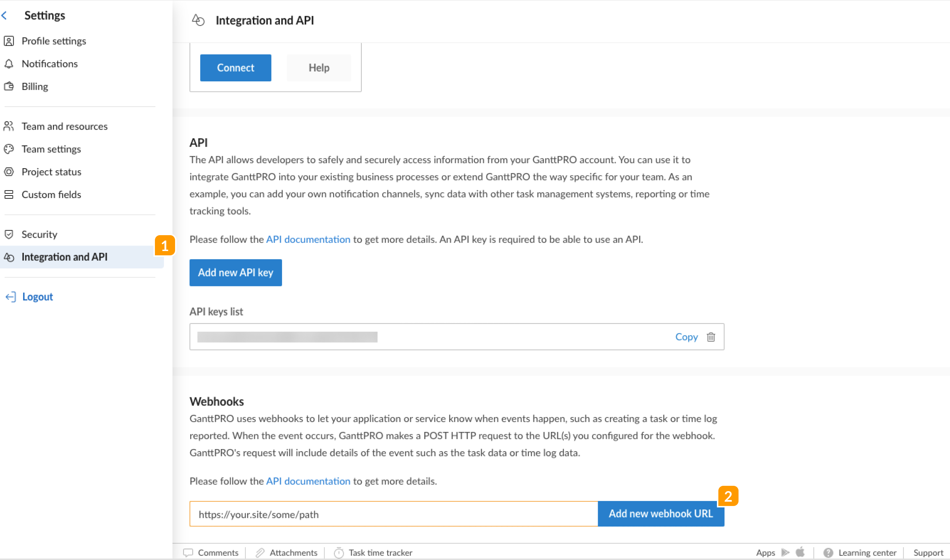Select Team and resources

pos(64,126)
